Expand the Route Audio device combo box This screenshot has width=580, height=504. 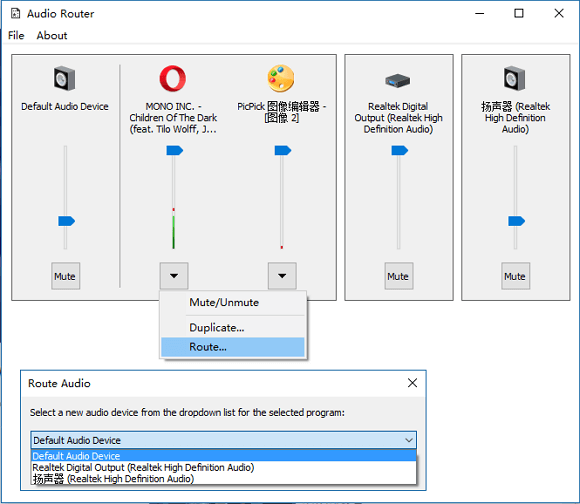click(223, 440)
